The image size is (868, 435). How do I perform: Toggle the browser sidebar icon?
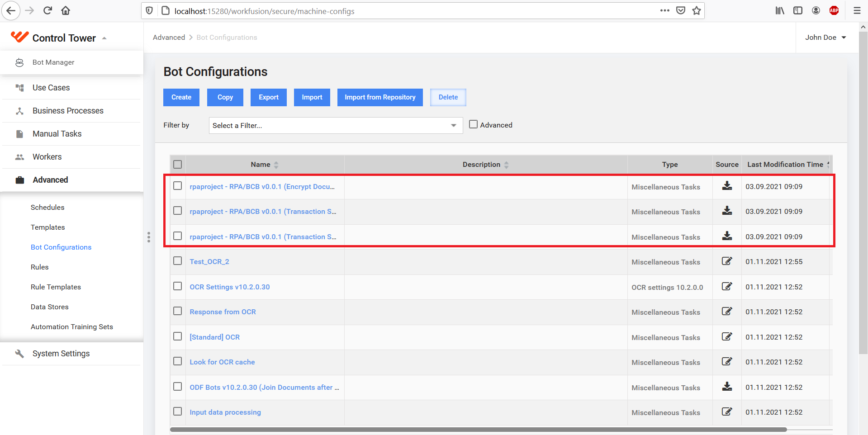click(798, 11)
